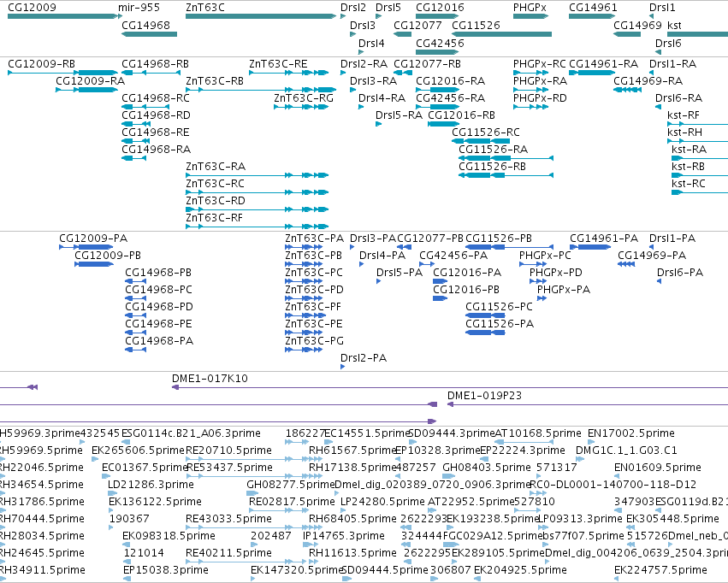Select transcript ZnT63C-RB
This screenshot has height=583, width=728.
point(261,90)
